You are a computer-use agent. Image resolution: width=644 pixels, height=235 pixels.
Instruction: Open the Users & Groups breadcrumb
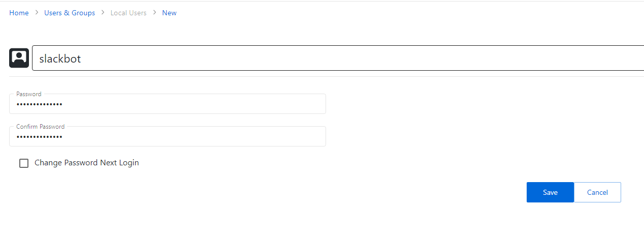point(70,13)
